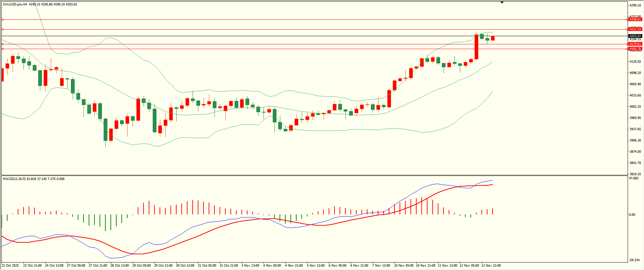Click the 23 Oct 2025 time label
Image resolution: width=644 pixels, height=270 pixels.
point(10,266)
